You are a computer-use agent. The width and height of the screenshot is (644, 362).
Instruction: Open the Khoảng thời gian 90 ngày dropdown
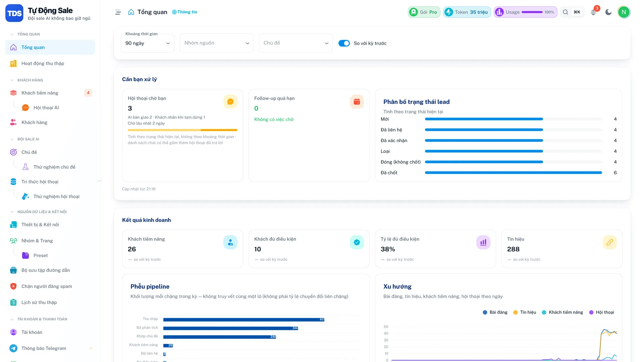point(148,43)
